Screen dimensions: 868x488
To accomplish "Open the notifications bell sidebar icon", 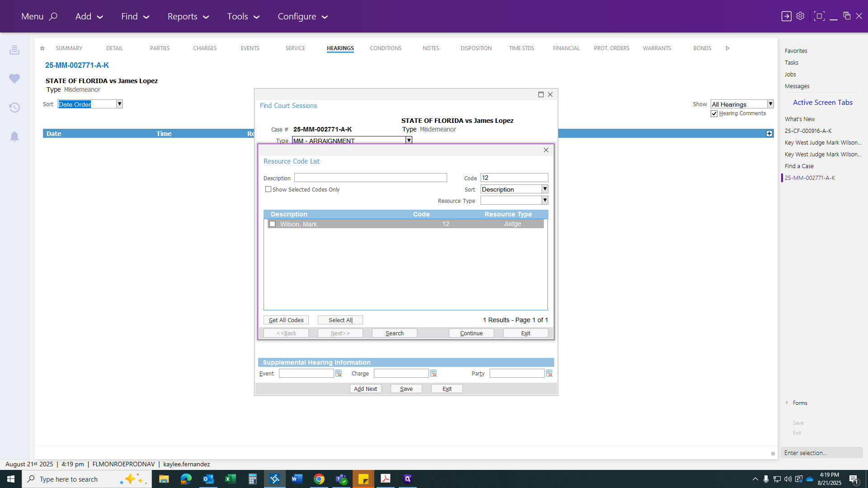I will tap(14, 136).
